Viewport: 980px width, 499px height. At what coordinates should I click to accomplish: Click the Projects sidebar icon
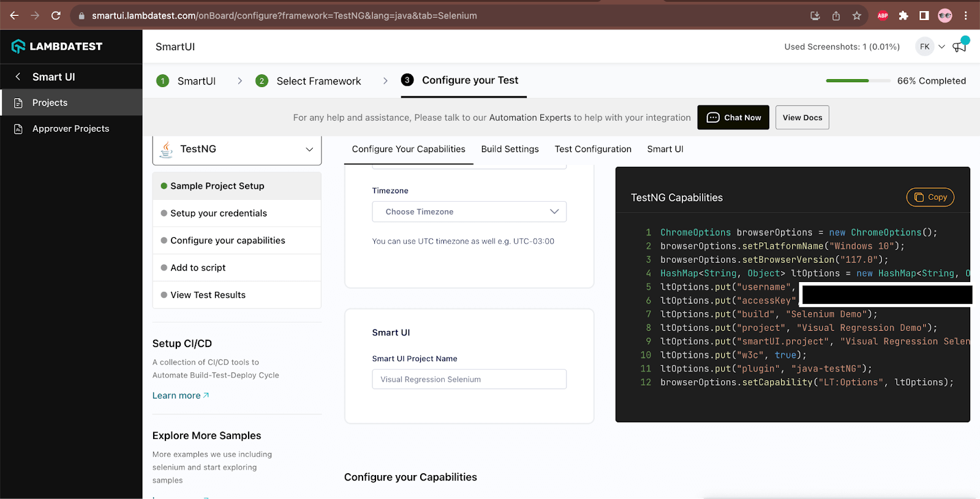tap(18, 103)
